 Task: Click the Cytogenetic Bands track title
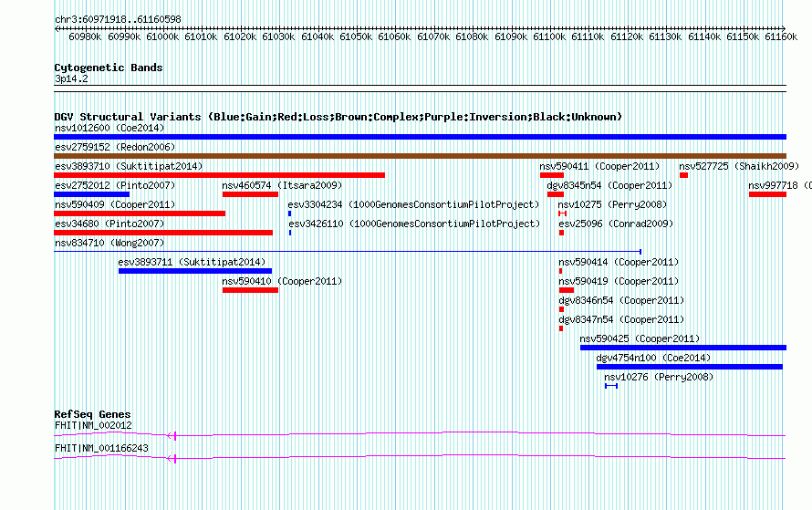pyautogui.click(x=109, y=68)
